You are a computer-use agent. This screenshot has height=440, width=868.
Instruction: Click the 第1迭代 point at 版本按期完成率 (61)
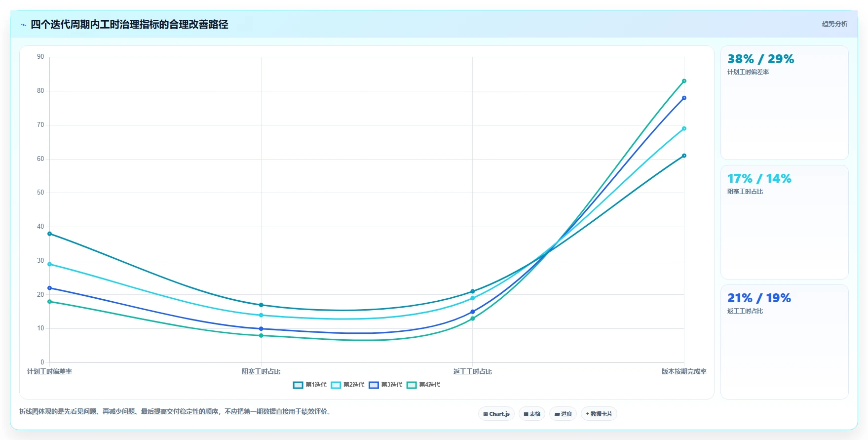(684, 156)
